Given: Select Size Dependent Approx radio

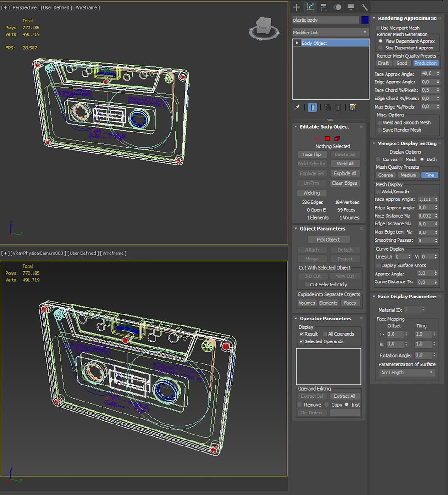Looking at the screenshot, I should tap(381, 48).
